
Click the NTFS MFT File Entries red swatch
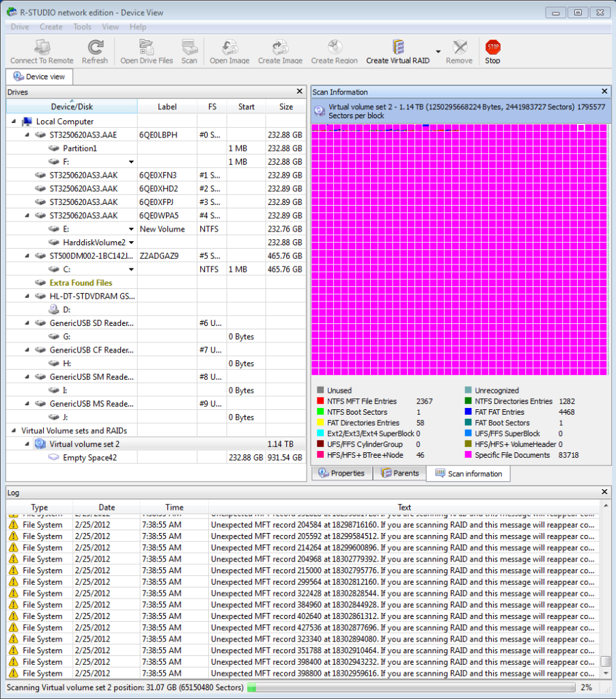320,401
